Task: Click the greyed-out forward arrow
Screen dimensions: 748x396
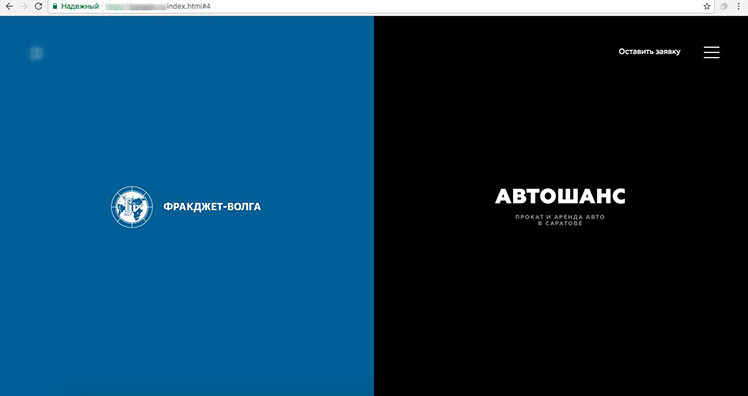Action: pos(23,7)
